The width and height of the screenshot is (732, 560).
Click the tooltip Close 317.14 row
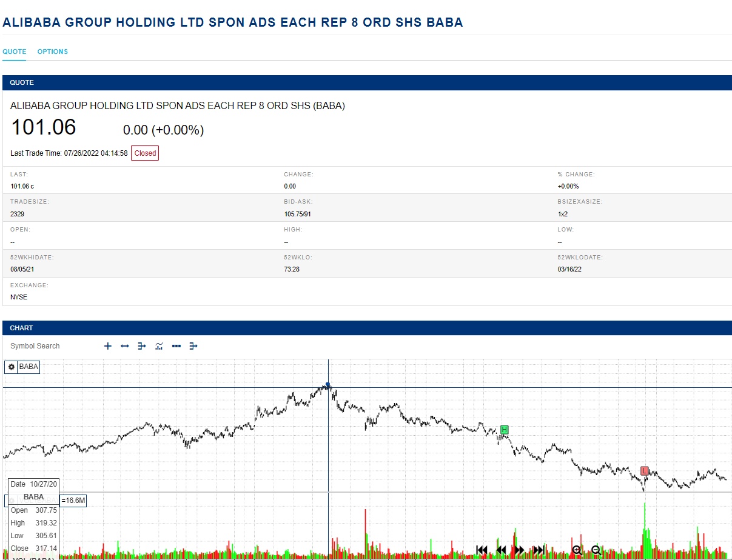[34, 548]
